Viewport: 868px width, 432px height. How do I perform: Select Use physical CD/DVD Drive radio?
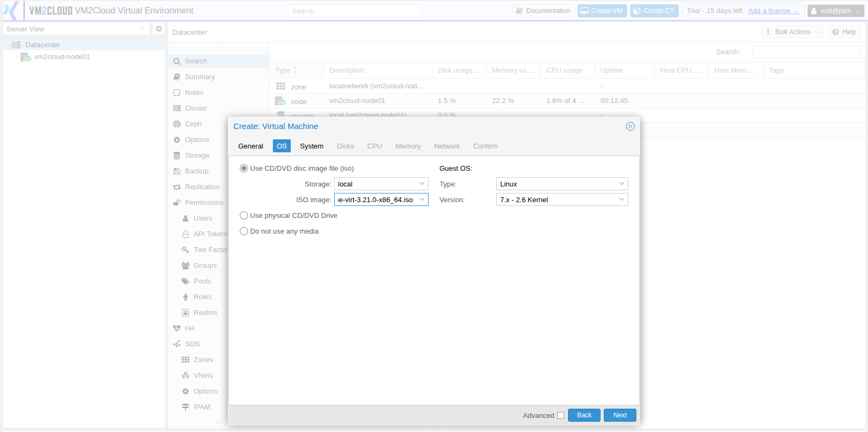point(244,216)
